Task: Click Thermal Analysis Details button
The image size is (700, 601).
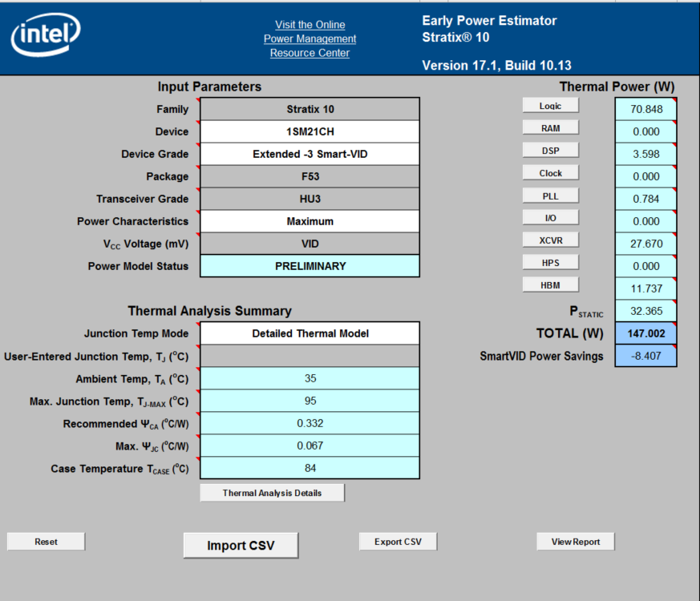Action: tap(273, 493)
